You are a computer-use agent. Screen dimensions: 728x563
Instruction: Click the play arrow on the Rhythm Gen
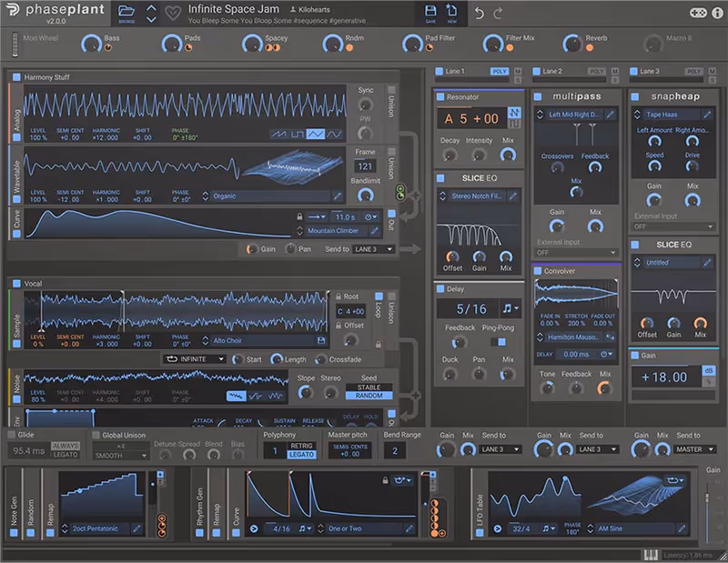pos(252,528)
